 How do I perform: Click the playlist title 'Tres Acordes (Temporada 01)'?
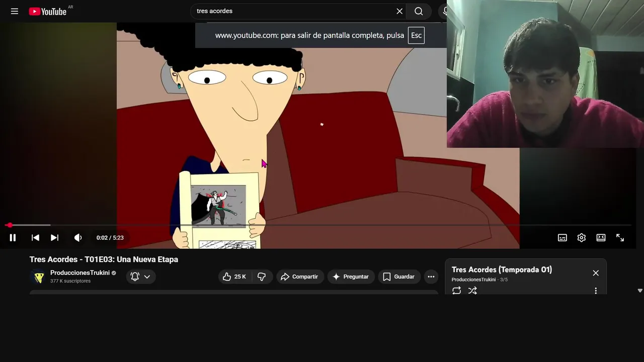[502, 269]
